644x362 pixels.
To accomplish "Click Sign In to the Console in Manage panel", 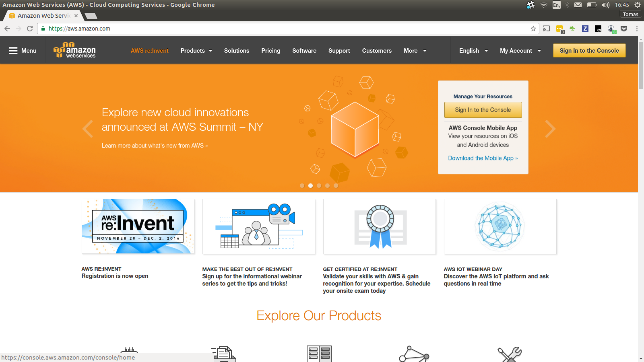I will tap(483, 110).
